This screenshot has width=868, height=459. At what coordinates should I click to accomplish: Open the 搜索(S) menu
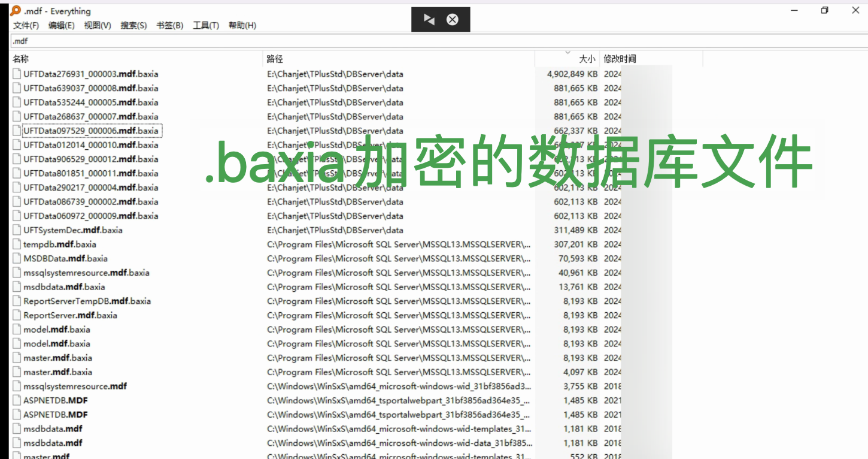tap(133, 26)
